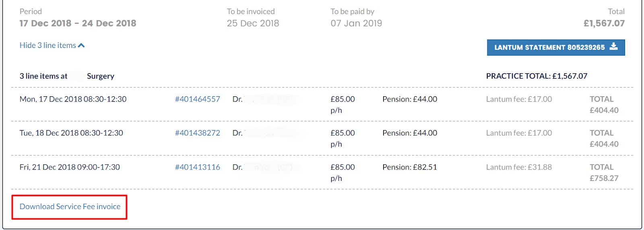Collapse line items using the chevron arrow
The width and height of the screenshot is (644, 230).
tap(81, 46)
